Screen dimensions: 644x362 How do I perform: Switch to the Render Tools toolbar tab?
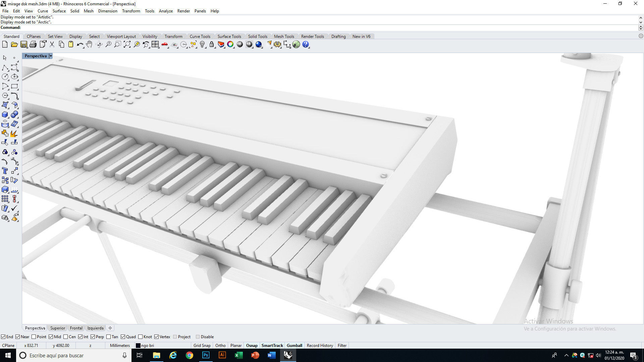coord(312,37)
